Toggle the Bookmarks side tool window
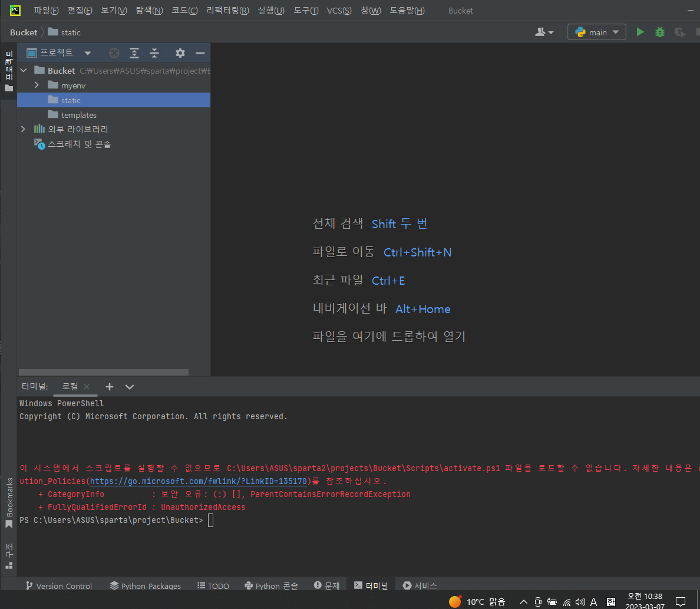Viewport: 700px width, 609px height. pyautogui.click(x=8, y=503)
